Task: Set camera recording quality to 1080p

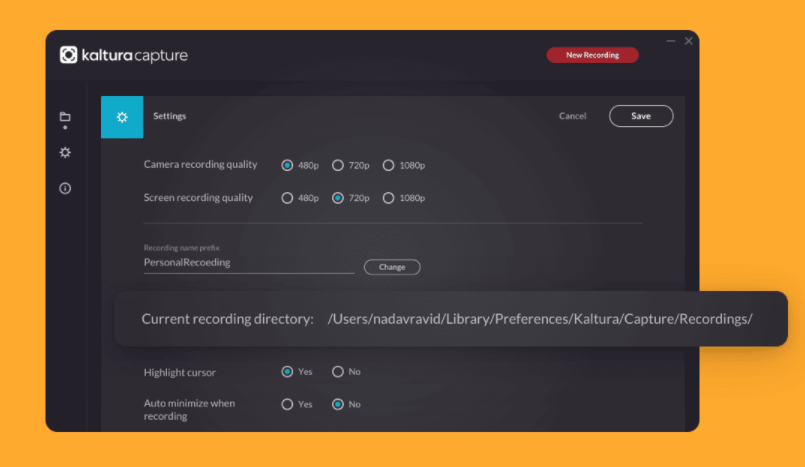Action: coord(389,165)
